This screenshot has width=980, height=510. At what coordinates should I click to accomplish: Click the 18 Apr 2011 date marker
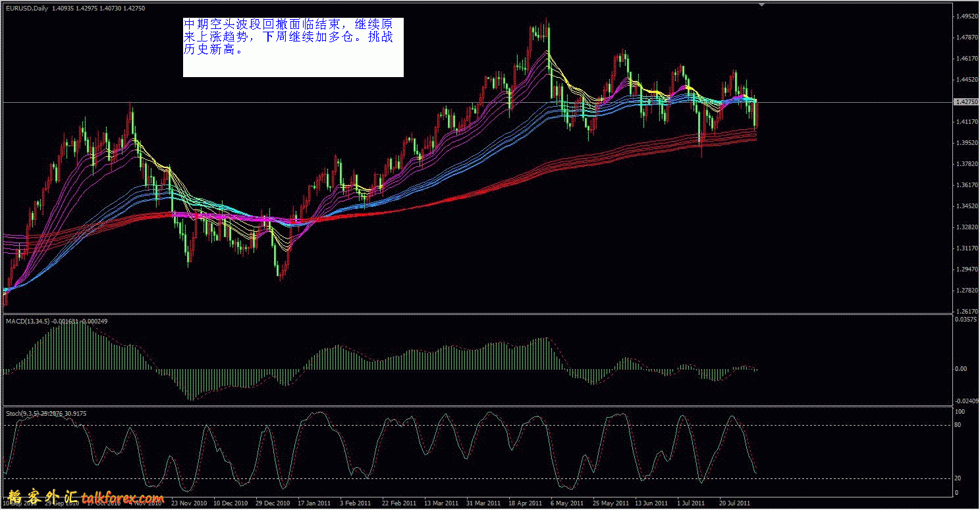[526, 503]
